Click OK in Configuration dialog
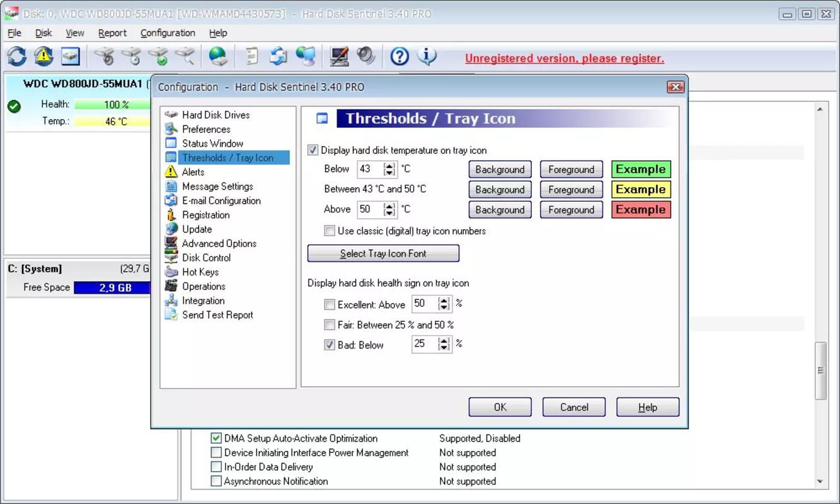Image resolution: width=840 pixels, height=504 pixels. point(500,407)
